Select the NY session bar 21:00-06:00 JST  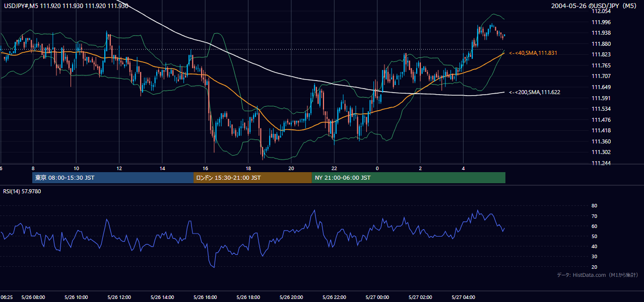(x=409, y=178)
